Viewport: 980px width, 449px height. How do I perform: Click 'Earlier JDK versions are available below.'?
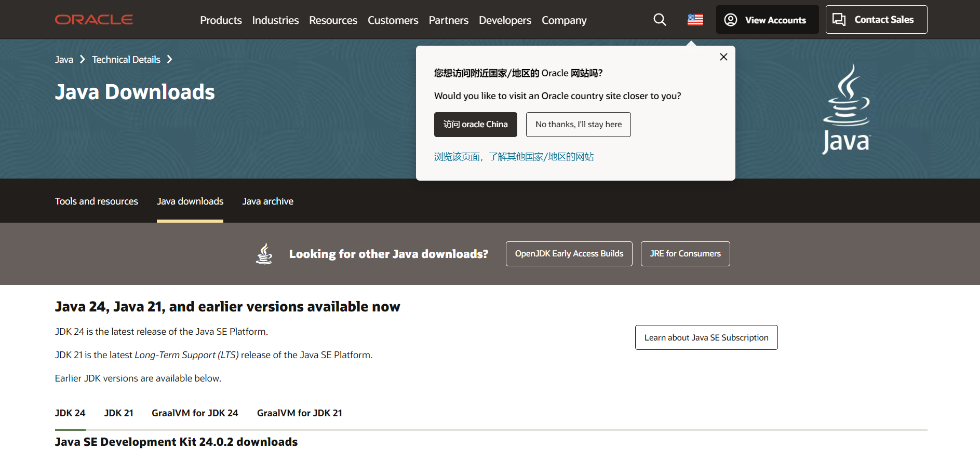pos(138,378)
